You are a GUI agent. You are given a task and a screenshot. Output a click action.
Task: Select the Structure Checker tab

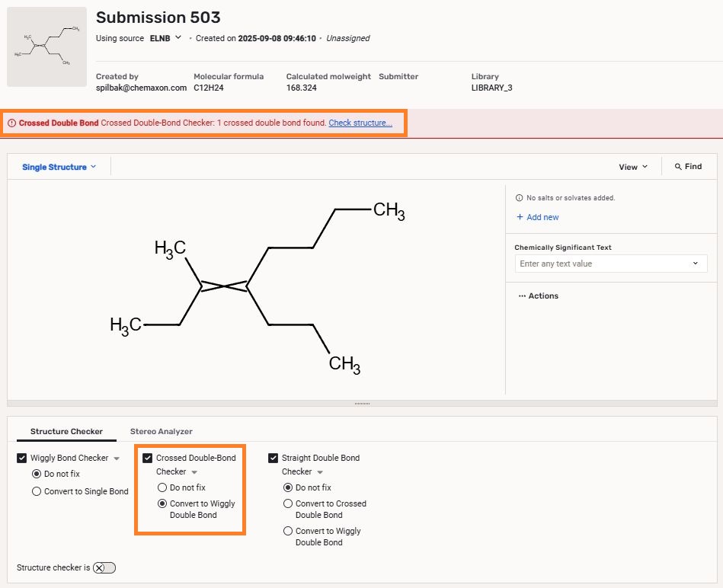66,431
